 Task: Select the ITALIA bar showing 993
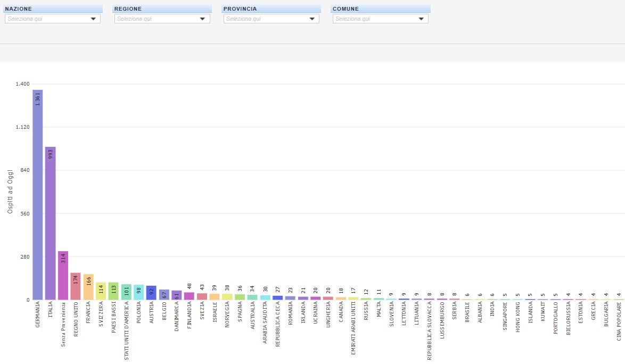51,224
